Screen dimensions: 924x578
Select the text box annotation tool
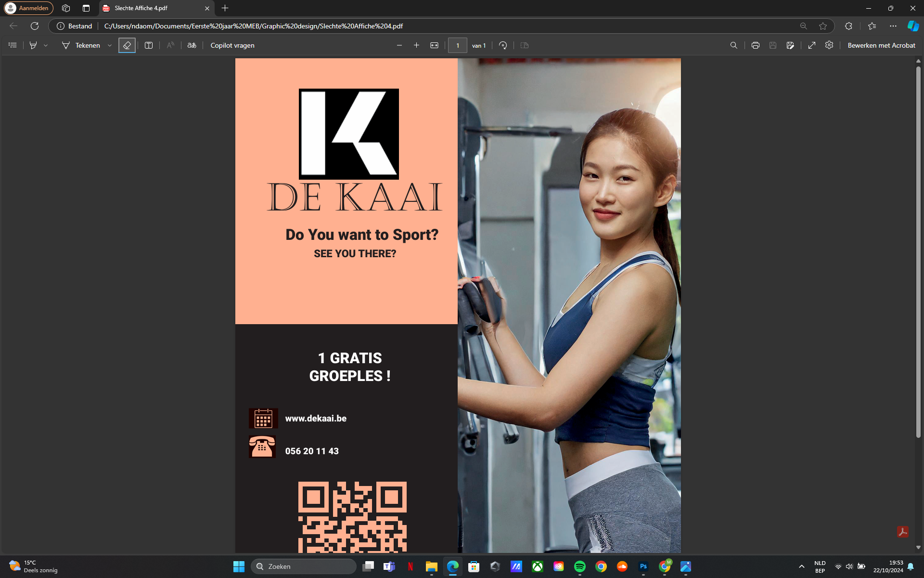(x=148, y=45)
